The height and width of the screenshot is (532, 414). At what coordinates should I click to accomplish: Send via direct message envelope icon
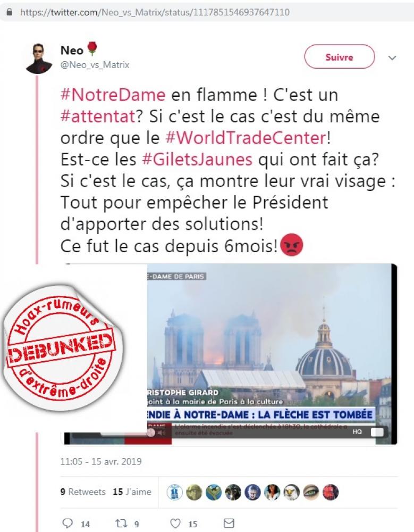229,523
